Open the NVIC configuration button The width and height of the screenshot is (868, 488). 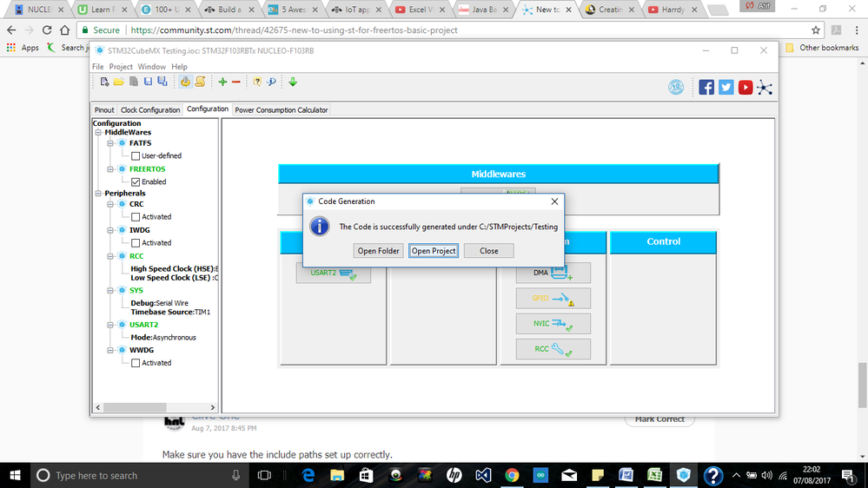pos(553,324)
